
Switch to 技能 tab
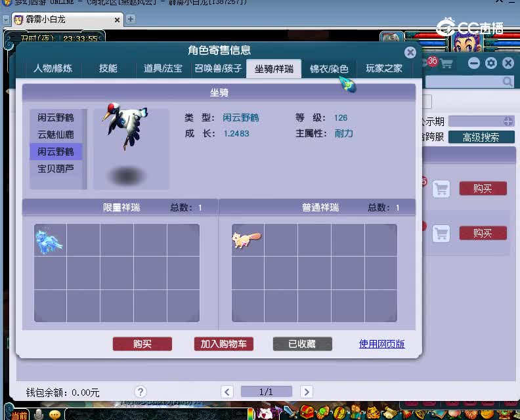click(108, 69)
